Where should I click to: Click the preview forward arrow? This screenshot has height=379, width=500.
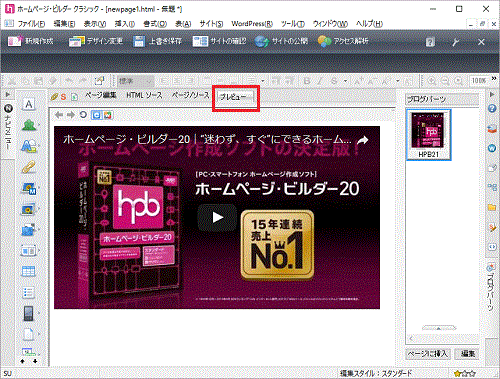click(71, 115)
